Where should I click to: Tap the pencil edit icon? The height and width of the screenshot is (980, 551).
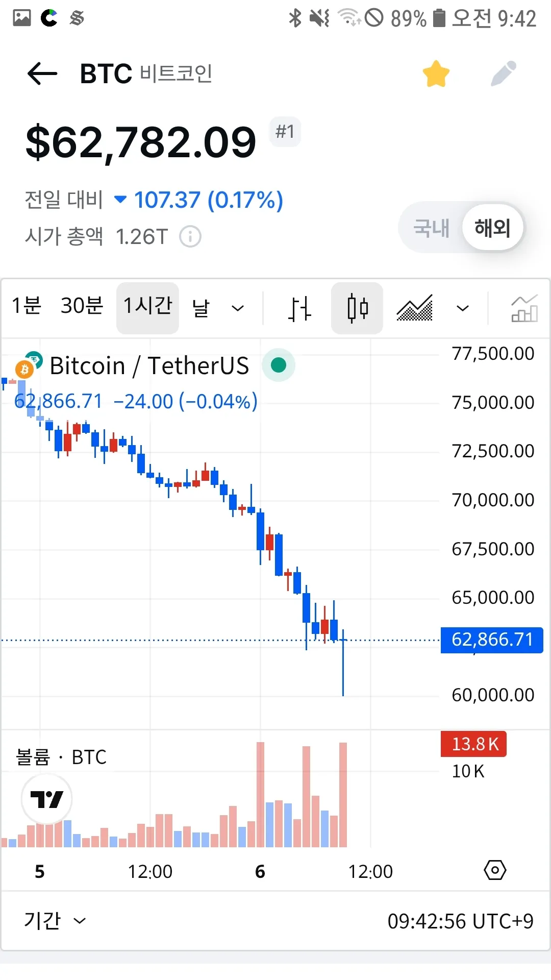pos(504,74)
